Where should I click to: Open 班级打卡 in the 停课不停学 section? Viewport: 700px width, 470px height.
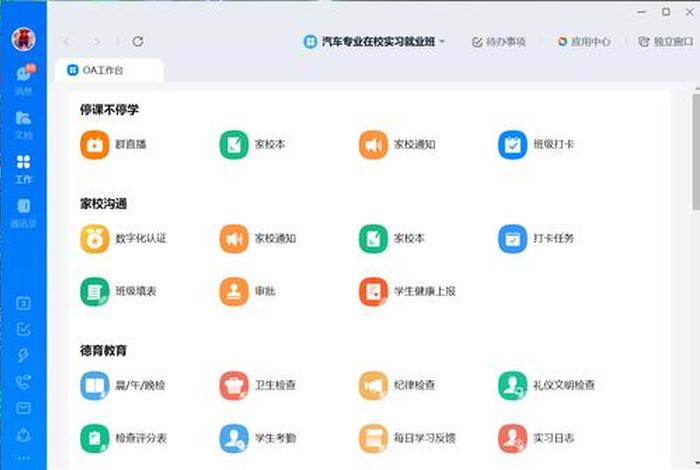coord(512,145)
